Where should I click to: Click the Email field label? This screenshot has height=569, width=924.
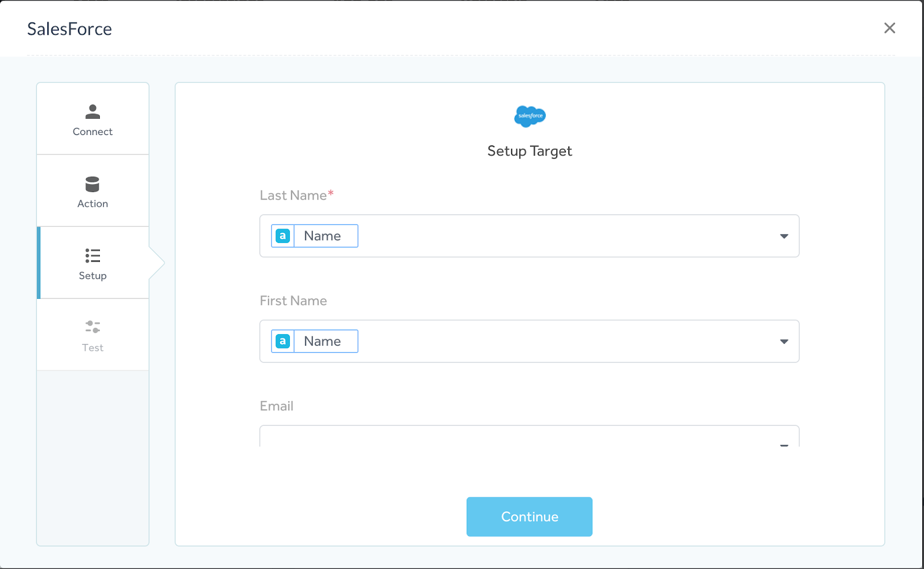277,406
